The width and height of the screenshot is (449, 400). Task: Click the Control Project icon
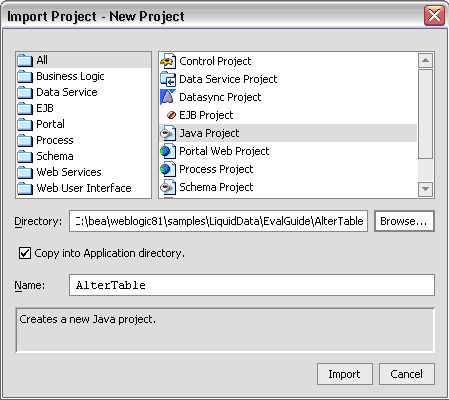(168, 61)
